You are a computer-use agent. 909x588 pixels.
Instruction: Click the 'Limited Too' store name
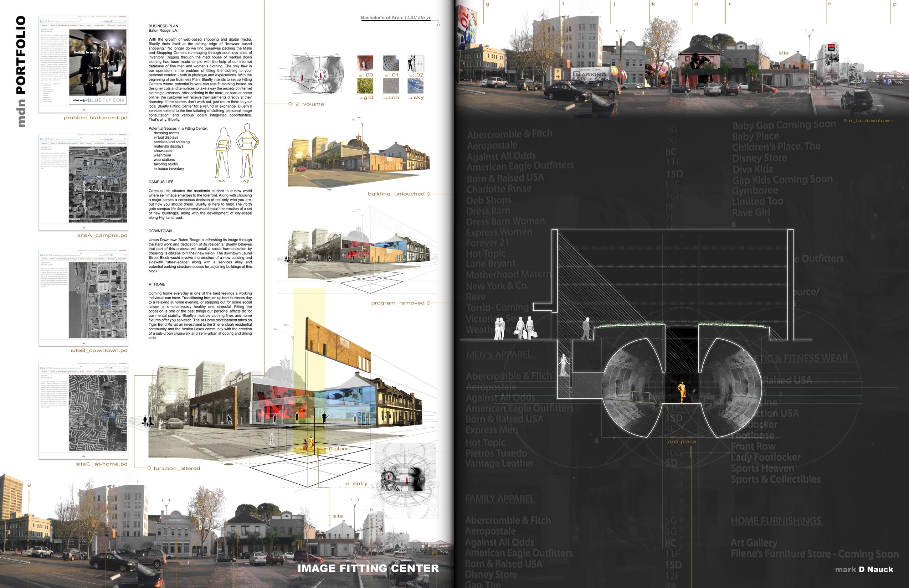coord(757,201)
